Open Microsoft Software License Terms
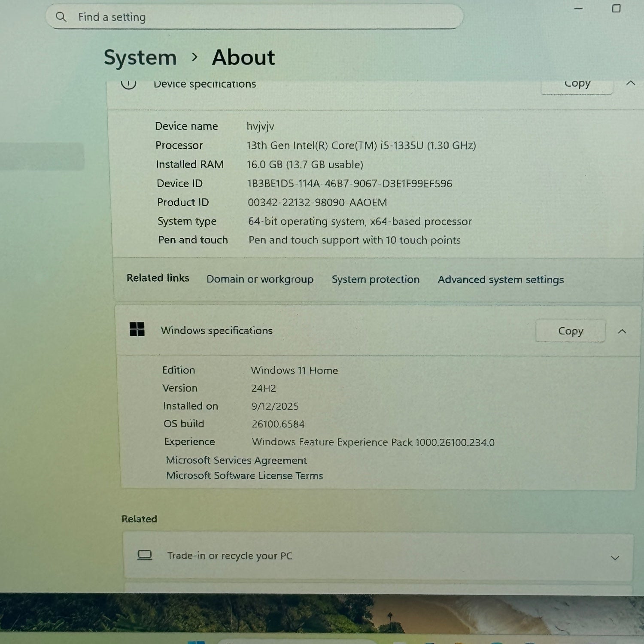 (244, 476)
